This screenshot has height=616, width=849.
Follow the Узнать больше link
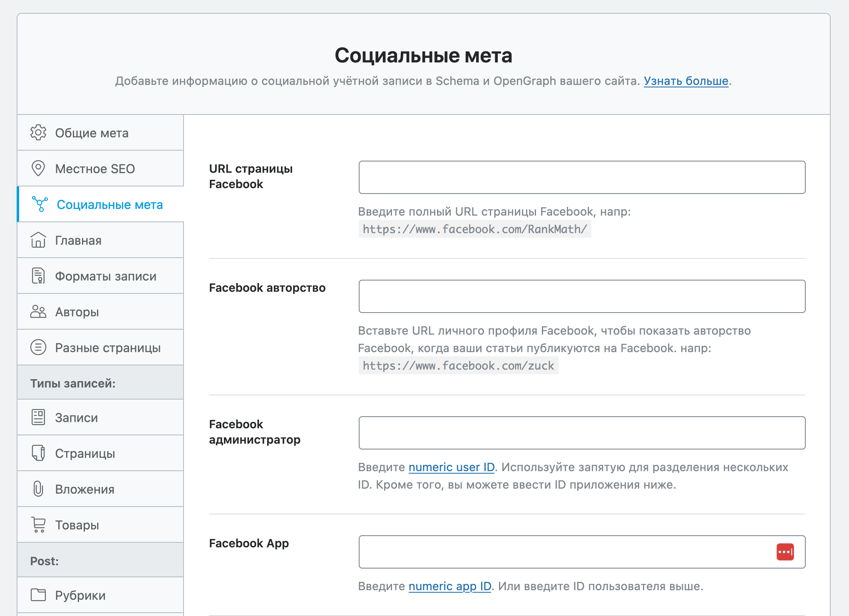(x=686, y=81)
